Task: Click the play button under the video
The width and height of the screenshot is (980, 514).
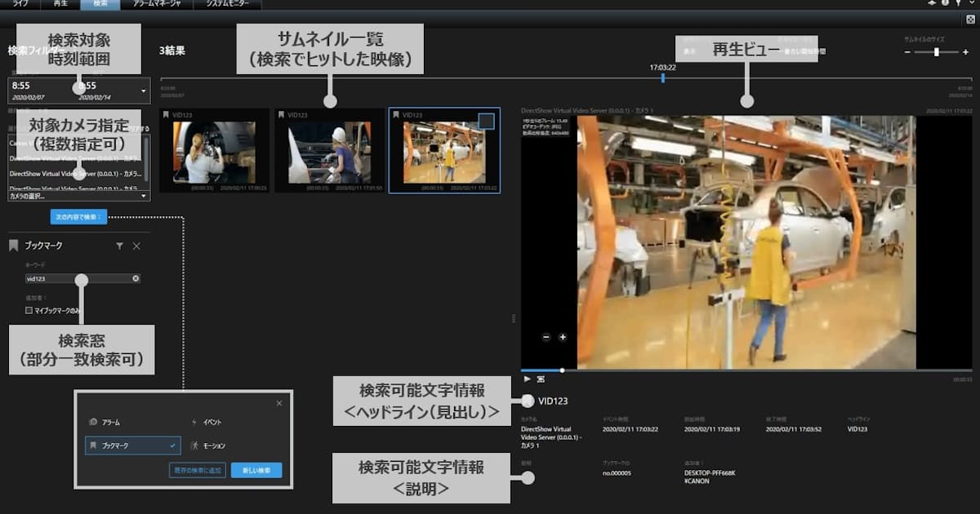Action: [x=528, y=379]
